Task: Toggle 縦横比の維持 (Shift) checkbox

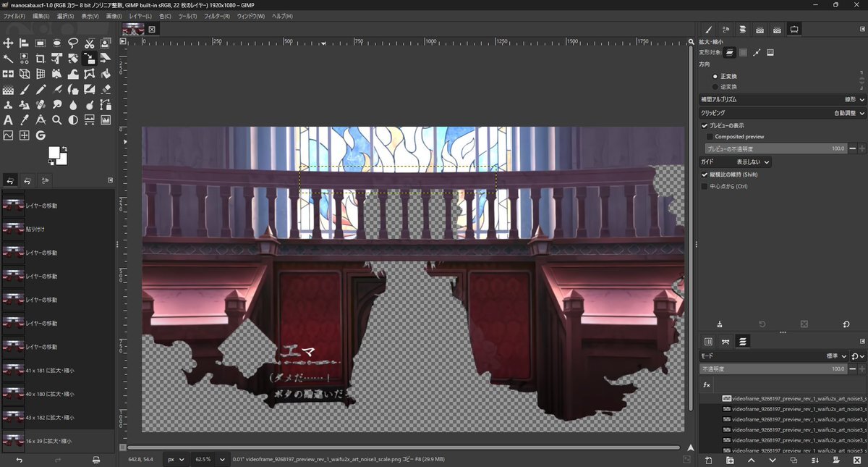Action: pos(705,174)
